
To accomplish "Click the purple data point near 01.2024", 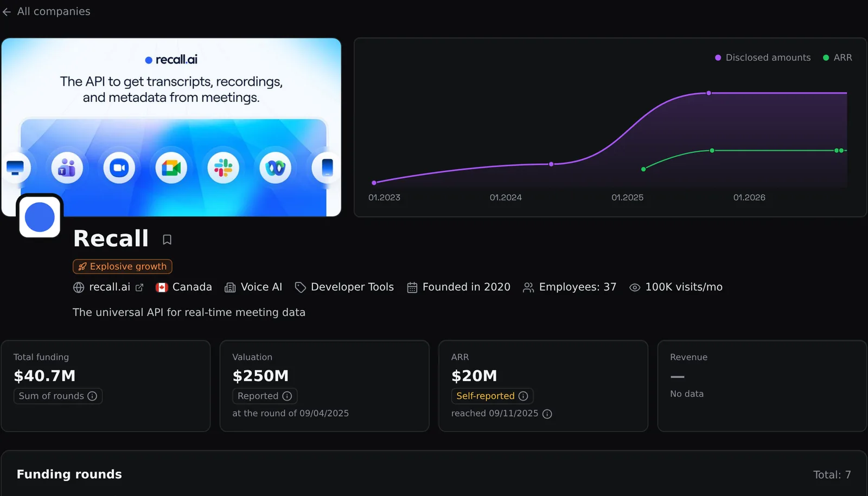I will pyautogui.click(x=551, y=164).
